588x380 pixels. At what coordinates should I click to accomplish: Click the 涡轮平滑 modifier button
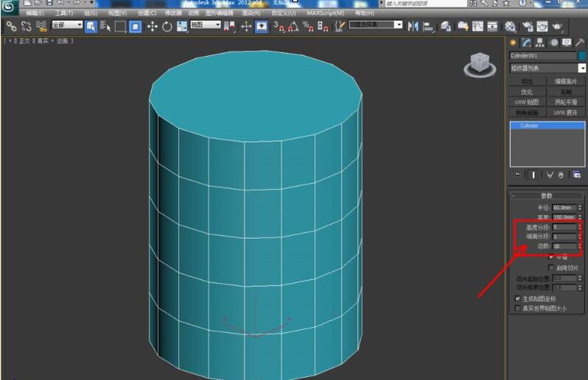point(566,102)
